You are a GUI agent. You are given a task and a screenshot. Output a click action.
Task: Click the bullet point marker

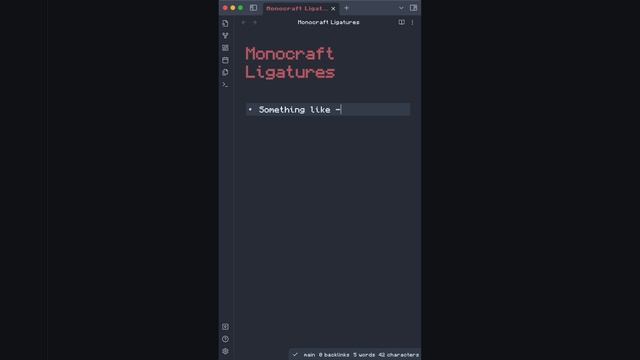tap(250, 109)
